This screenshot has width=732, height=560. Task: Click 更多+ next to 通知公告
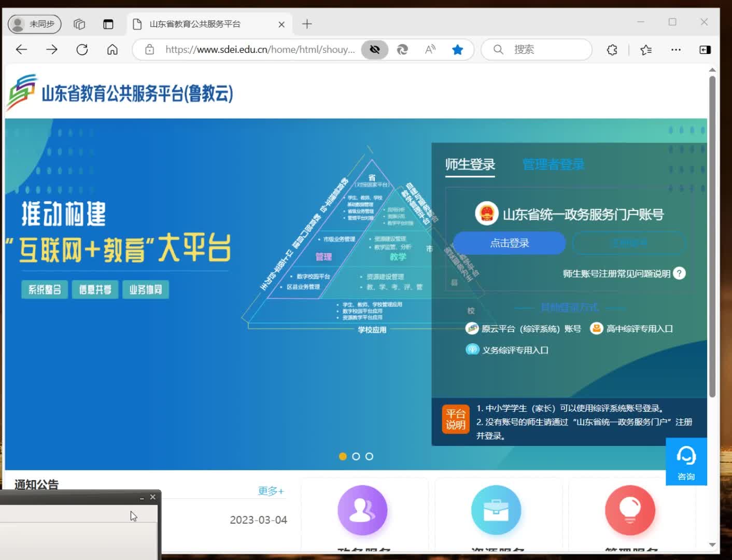pos(271,491)
